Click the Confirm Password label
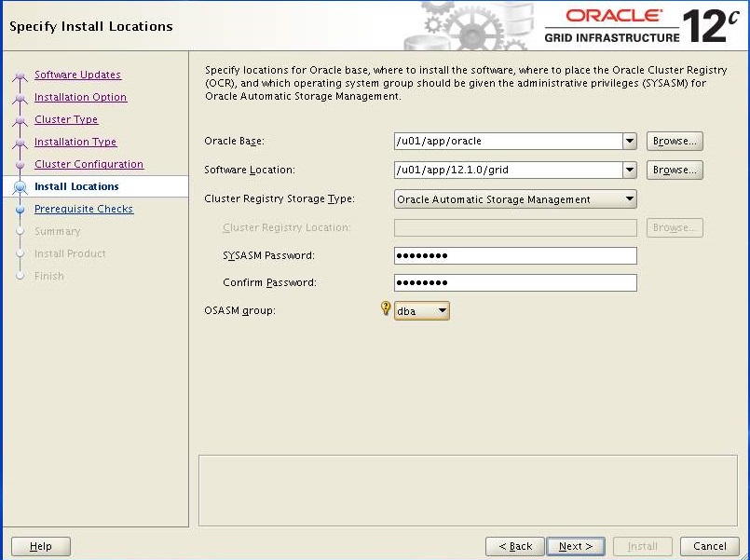This screenshot has height=560, width=750. (x=269, y=282)
